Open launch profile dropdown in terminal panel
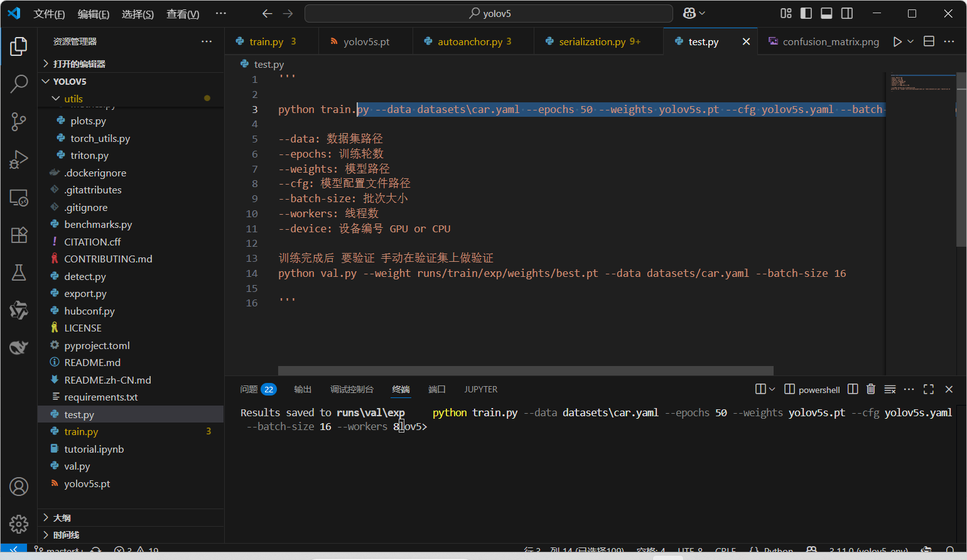This screenshot has height=560, width=967. (772, 389)
